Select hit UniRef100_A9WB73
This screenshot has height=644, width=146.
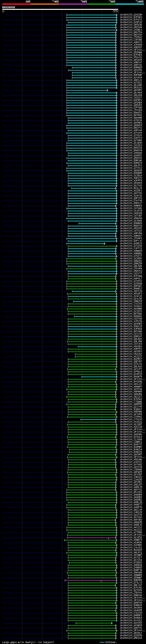131,540
